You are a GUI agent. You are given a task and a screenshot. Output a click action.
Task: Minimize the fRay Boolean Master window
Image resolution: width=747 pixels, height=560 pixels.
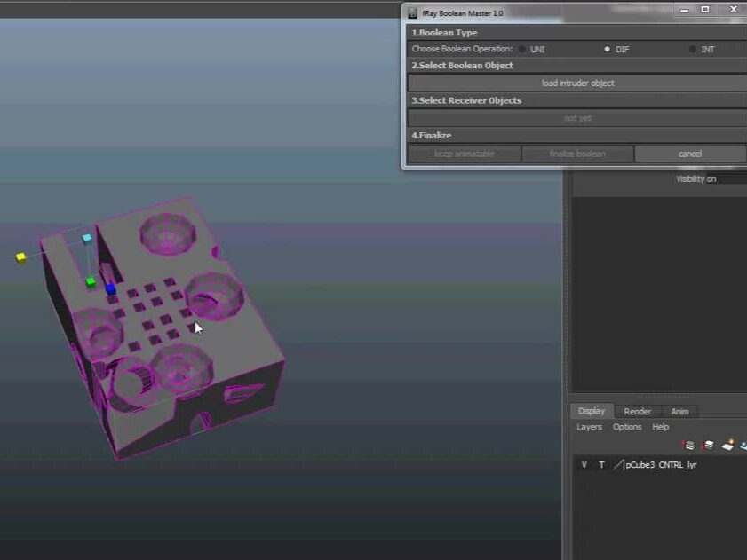[x=685, y=10]
